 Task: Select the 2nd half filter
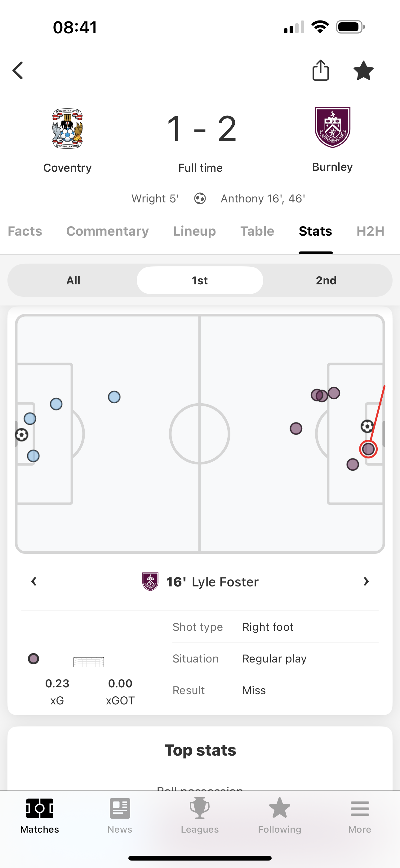(x=326, y=280)
